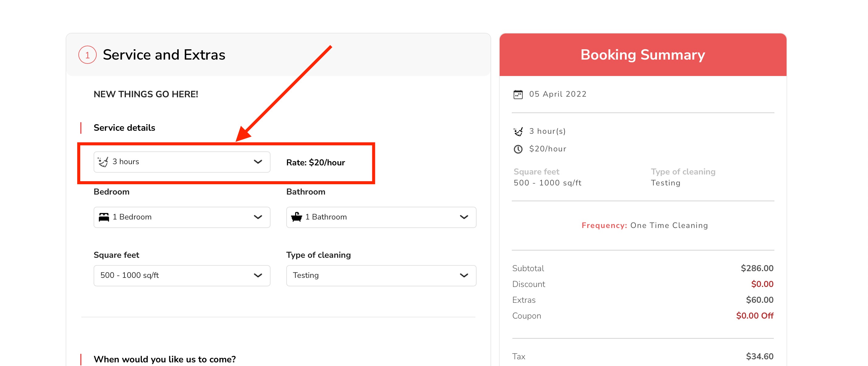Click the Extras $60.00 amount
Viewport: 868px width, 366px height.
[759, 300]
